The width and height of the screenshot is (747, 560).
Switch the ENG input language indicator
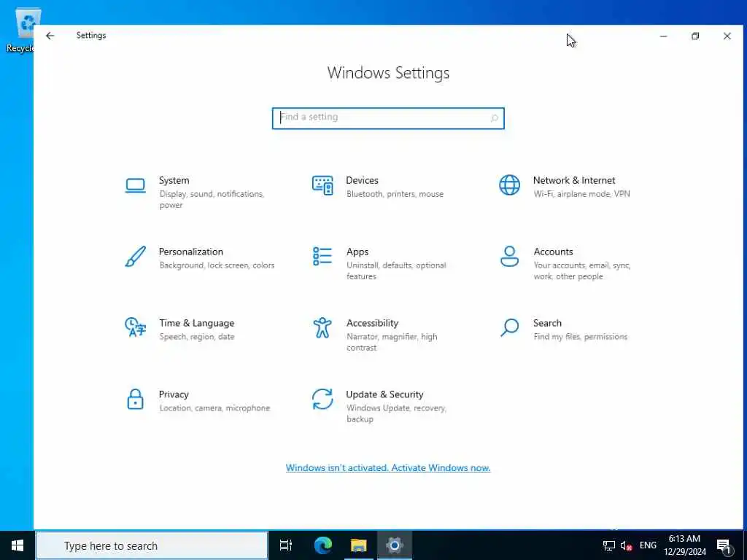tap(648, 545)
